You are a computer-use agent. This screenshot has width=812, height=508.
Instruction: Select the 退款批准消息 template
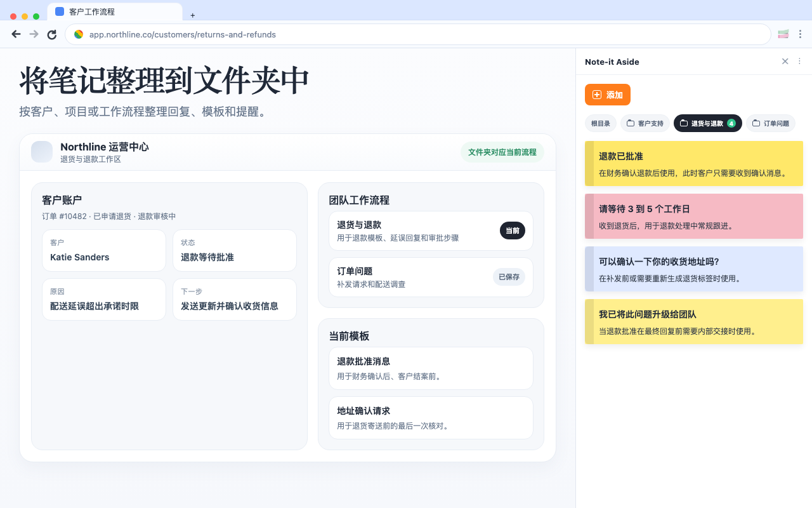pos(431,368)
